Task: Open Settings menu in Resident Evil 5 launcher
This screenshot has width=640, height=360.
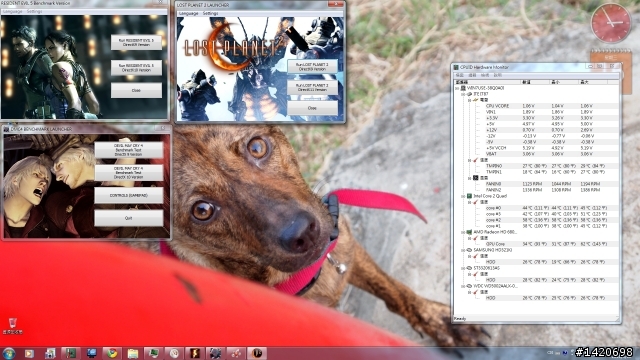Action: coord(34,11)
